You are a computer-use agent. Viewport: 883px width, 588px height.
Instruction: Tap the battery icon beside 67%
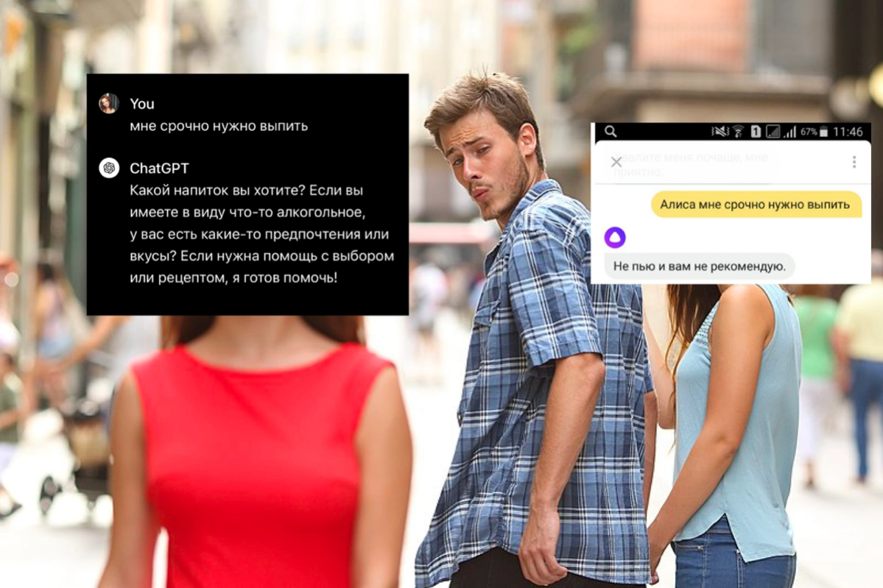tap(823, 132)
